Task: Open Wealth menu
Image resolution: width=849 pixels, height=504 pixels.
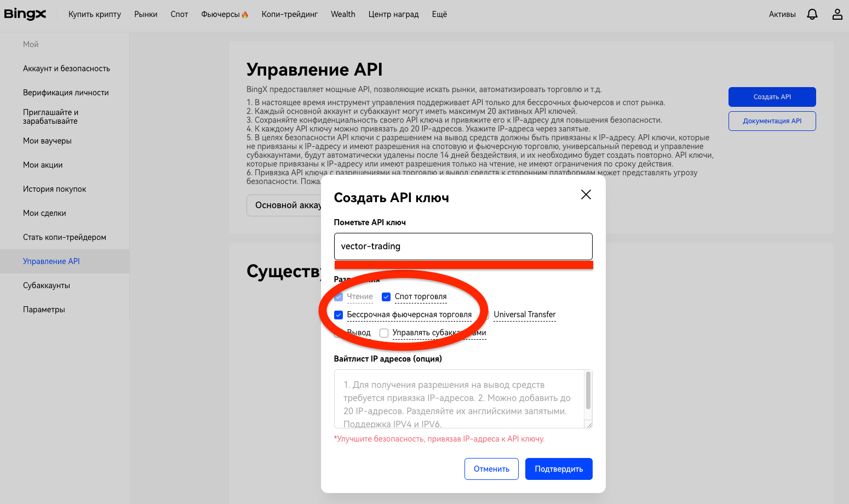Action: [x=343, y=14]
